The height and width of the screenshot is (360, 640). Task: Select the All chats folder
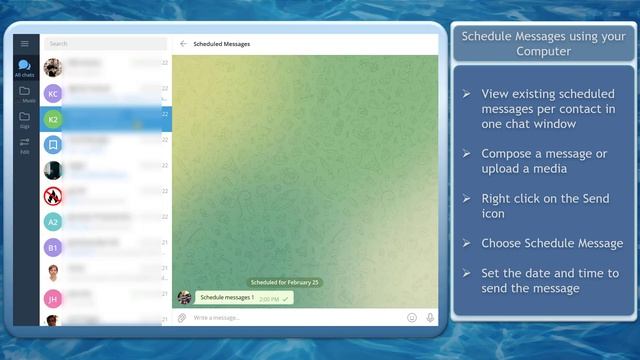(x=24, y=68)
